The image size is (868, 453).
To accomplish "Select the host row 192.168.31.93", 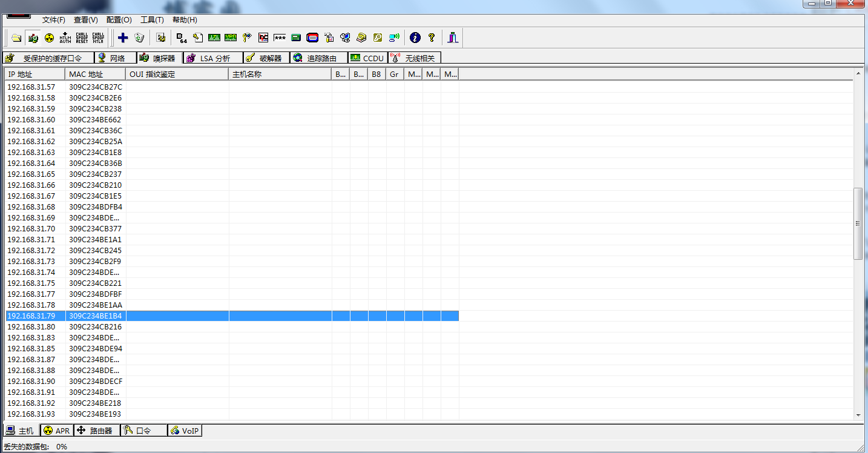I will pyautogui.click(x=232, y=414).
